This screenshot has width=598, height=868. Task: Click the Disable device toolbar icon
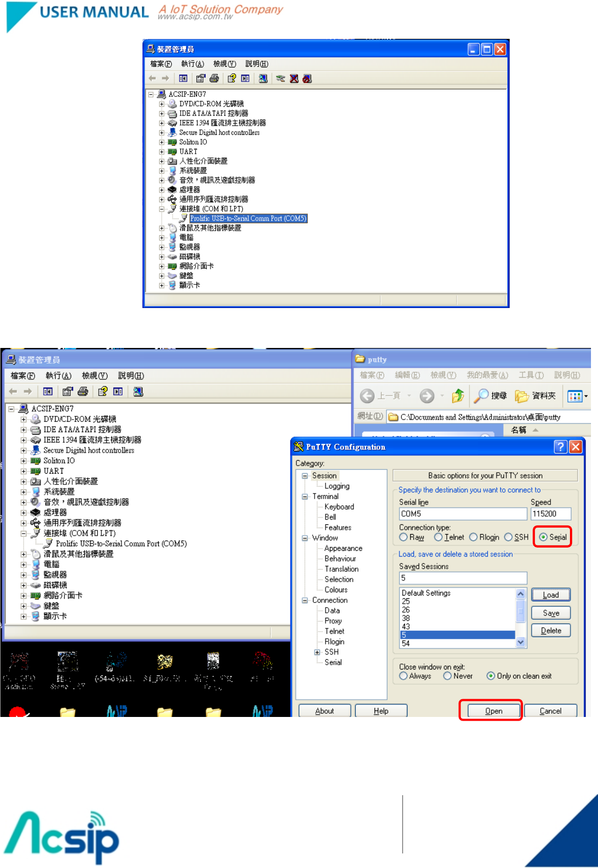pos(307,79)
